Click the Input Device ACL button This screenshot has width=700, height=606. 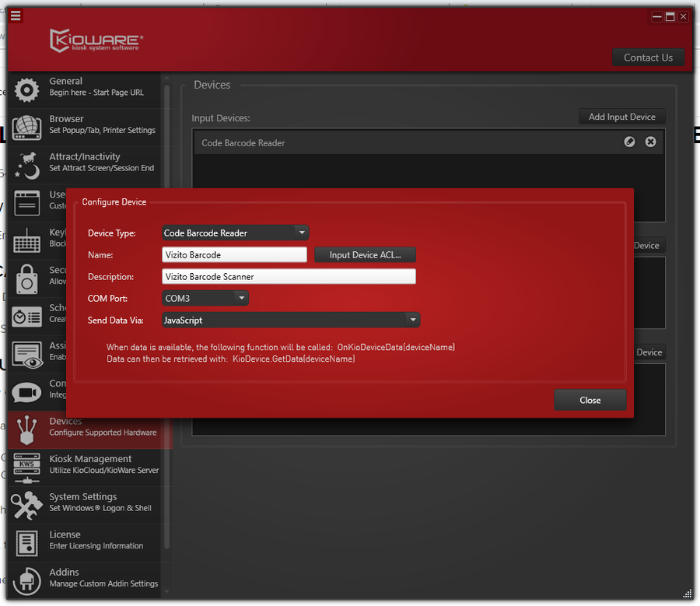point(365,255)
